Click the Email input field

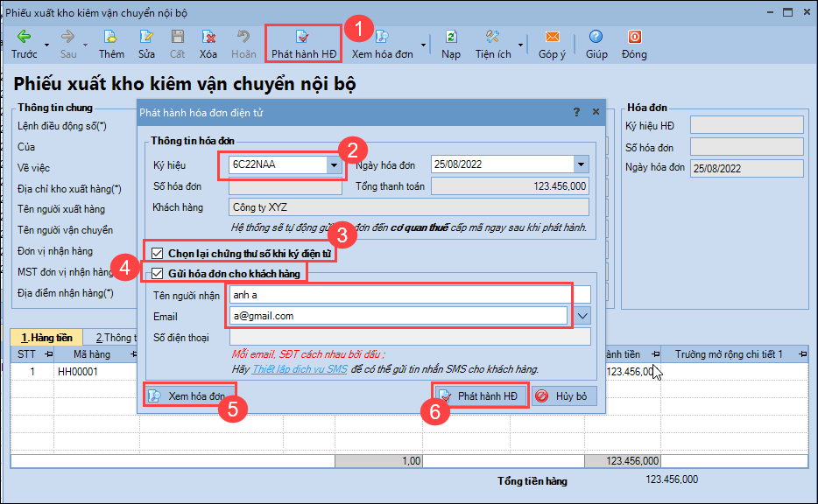(398, 316)
